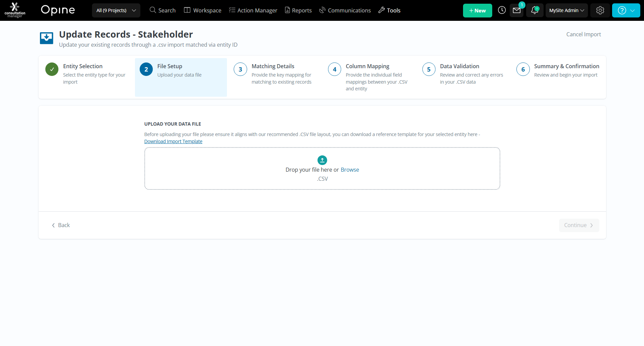
Task: Click the help question mark icon
Action: [x=622, y=10]
